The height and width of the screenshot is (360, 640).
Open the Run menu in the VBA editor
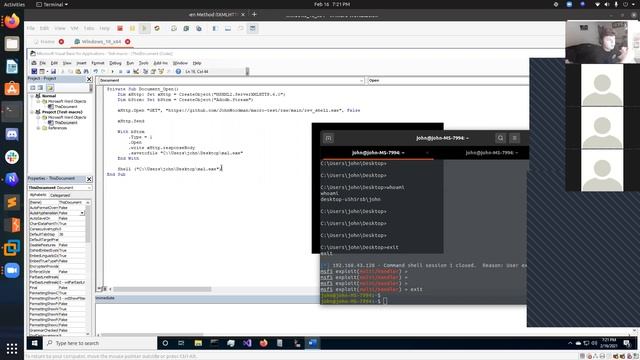tap(130, 63)
